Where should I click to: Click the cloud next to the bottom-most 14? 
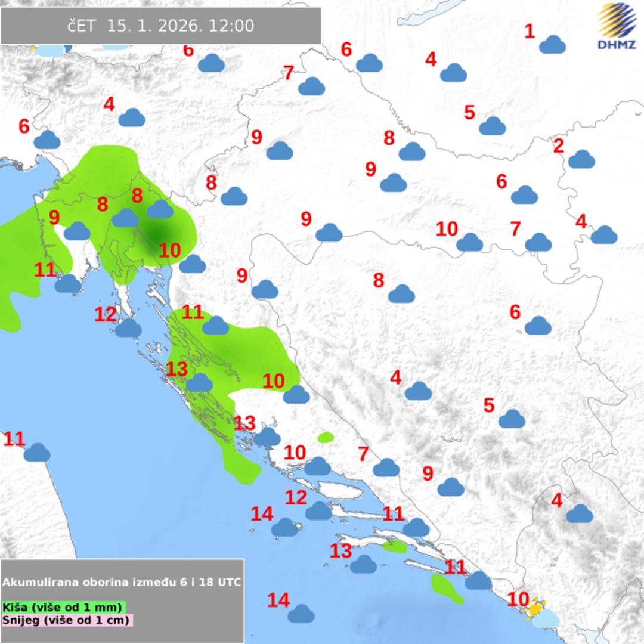(301, 614)
